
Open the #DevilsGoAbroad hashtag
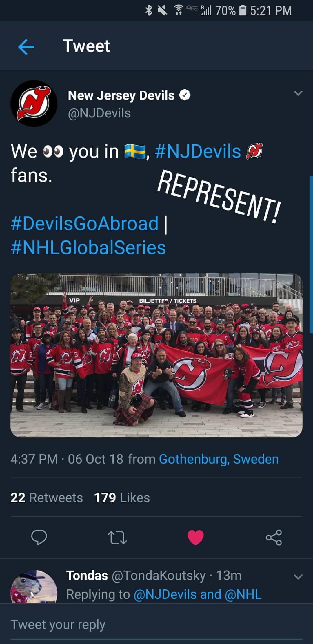point(85,223)
